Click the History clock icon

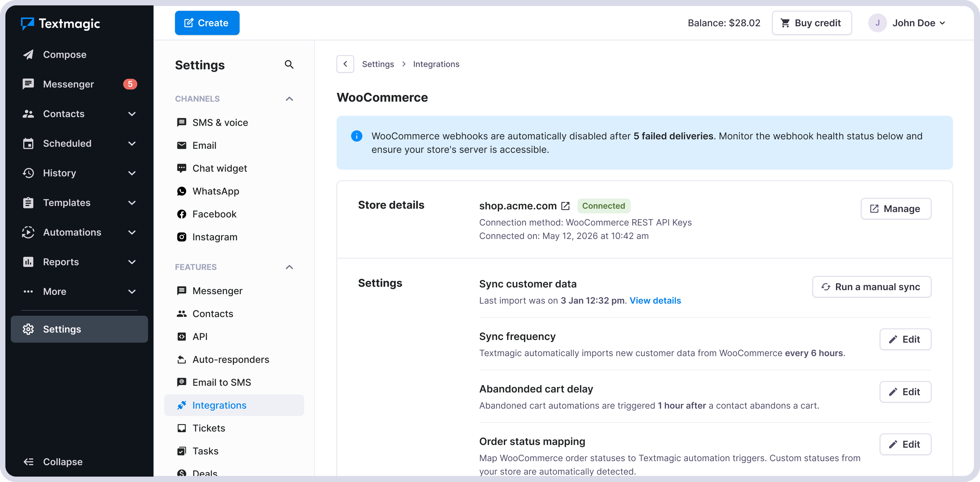[29, 173]
